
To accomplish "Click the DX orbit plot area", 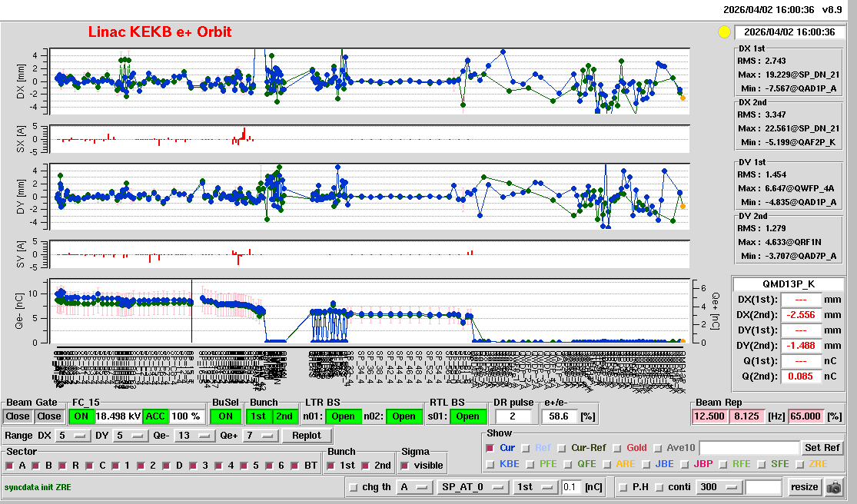I will click(369, 81).
